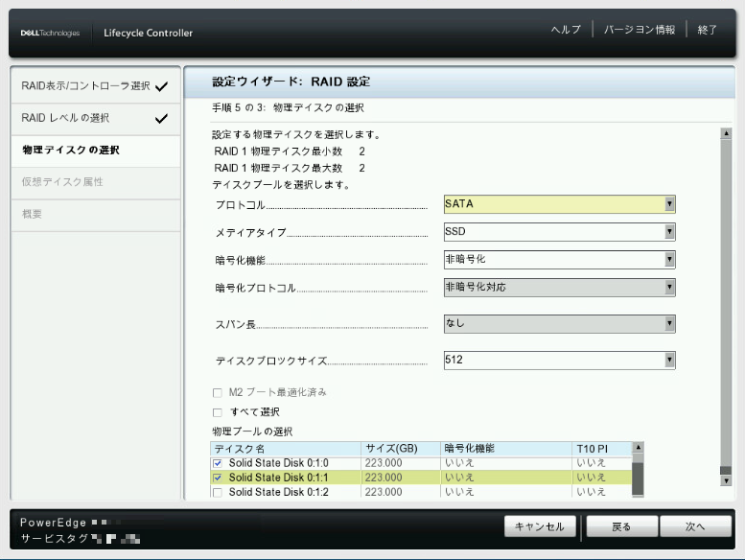
Task: Click the Dell Technologies logo
Action: (x=50, y=34)
